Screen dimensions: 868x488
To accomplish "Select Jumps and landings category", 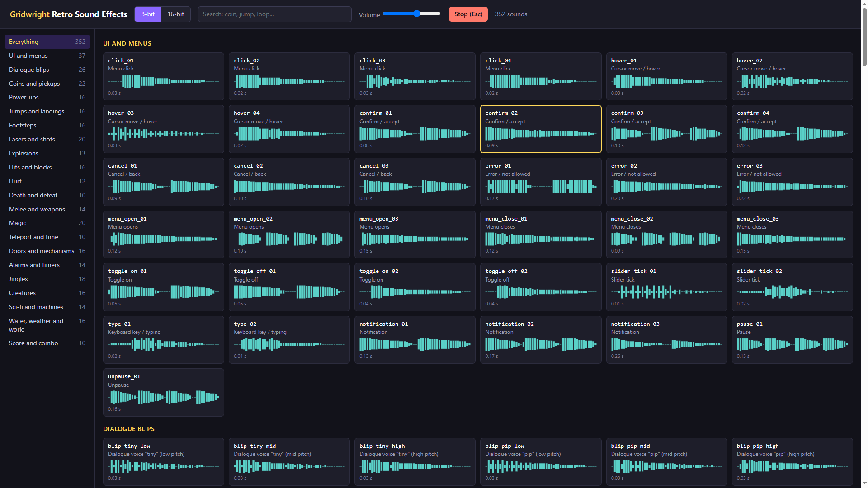I will 47,111.
